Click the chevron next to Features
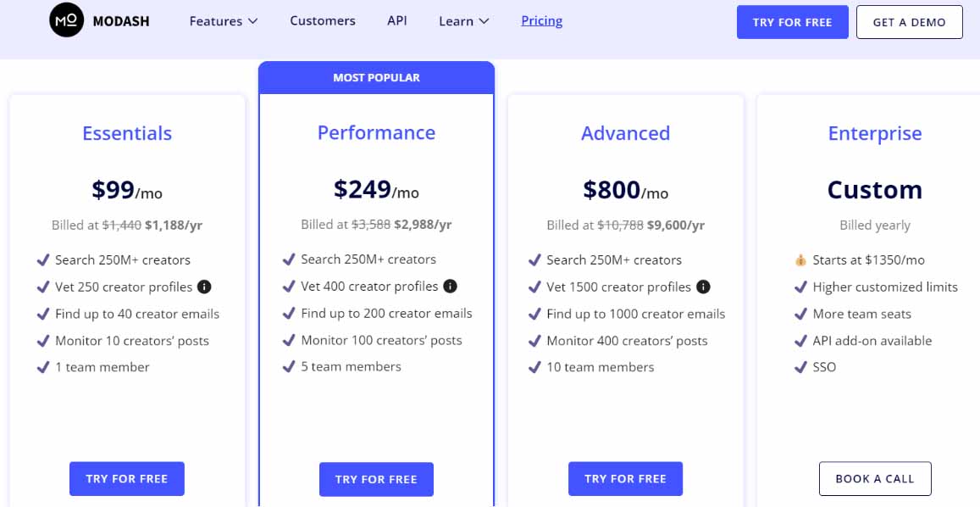 tap(252, 21)
